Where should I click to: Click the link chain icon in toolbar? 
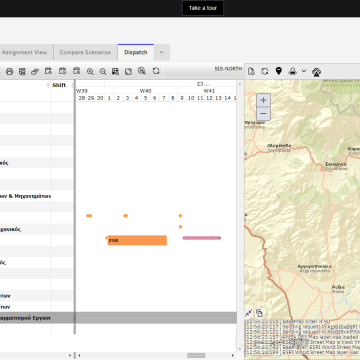click(35, 71)
